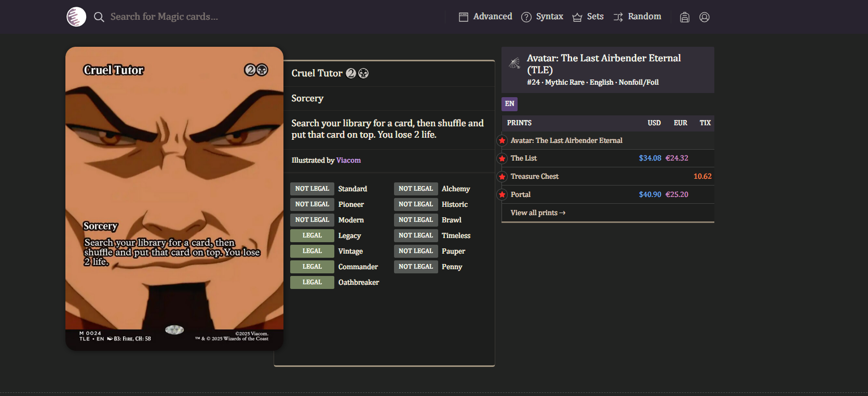Click the NOT LEGAL badge for Brawl

(x=416, y=220)
